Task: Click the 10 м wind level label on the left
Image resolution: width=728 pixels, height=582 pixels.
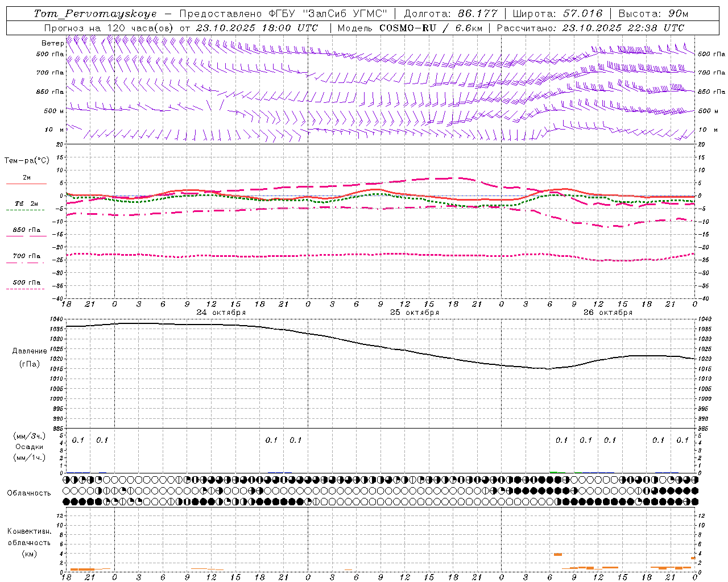Action: 55,130
